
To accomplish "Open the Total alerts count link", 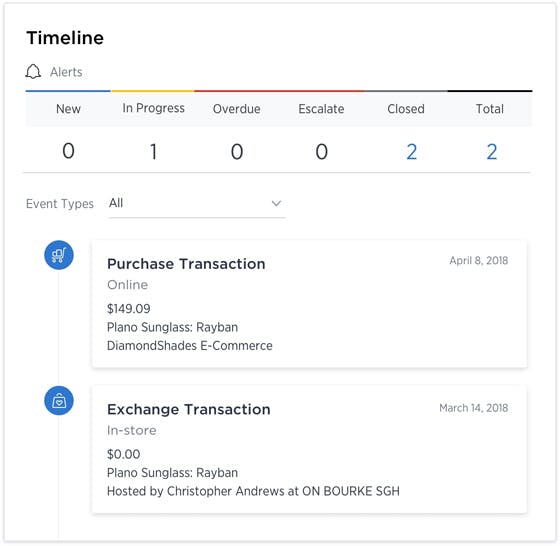I will [492, 152].
